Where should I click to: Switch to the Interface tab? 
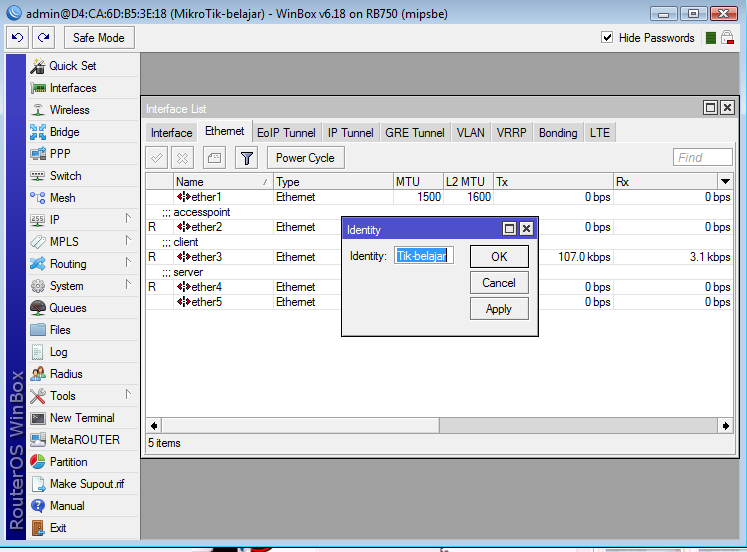point(172,133)
